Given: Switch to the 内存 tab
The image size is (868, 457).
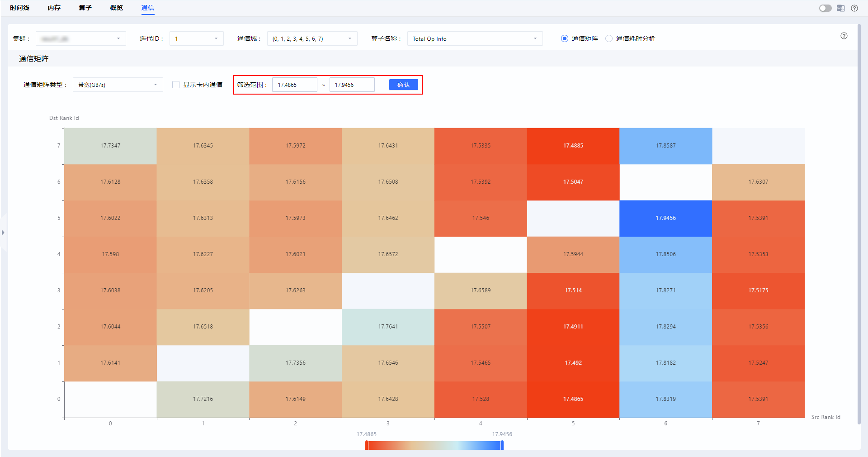Looking at the screenshot, I should (x=54, y=8).
